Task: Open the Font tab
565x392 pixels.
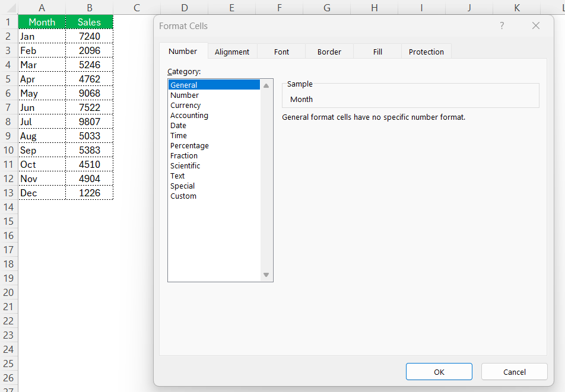Action: 281,52
